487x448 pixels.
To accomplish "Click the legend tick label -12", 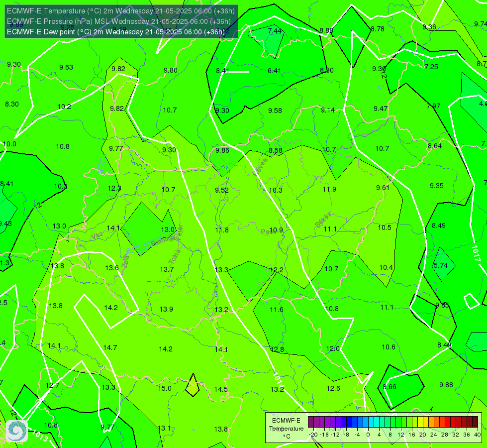I will click(335, 435).
